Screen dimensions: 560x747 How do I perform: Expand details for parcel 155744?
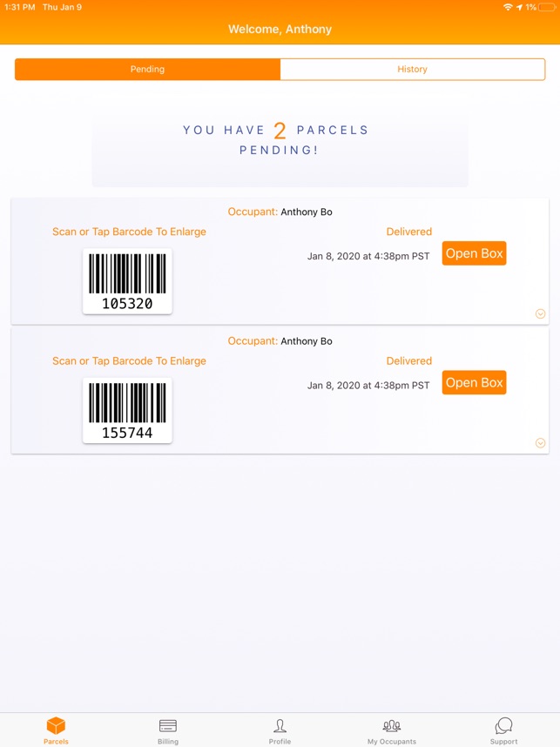click(540, 443)
